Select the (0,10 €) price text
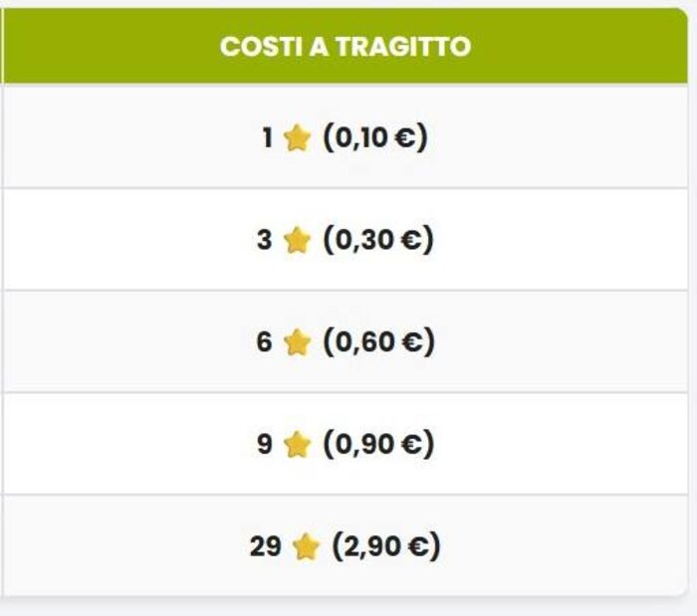The height and width of the screenshot is (616, 697). tap(375, 137)
